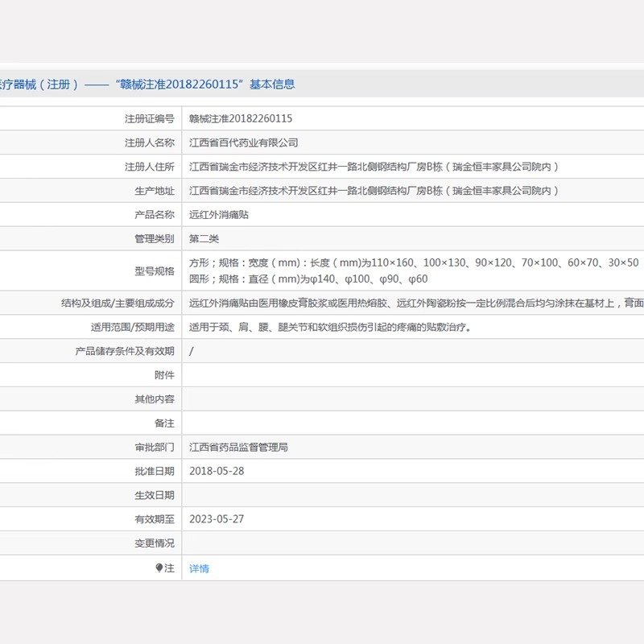The height and width of the screenshot is (644, 644).
Task: Select the 注册人住所 address value
Action: (374, 167)
